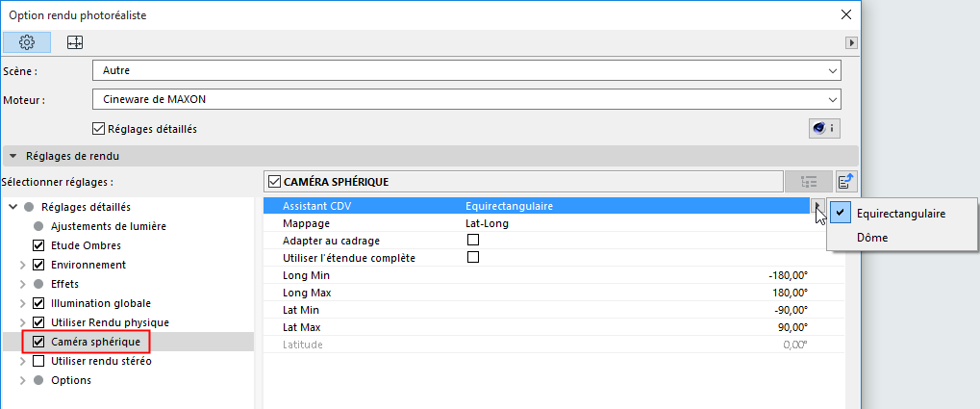This screenshot has width=980, height=409.
Task: Click Assistant CDV popup arrow
Action: pos(817,206)
